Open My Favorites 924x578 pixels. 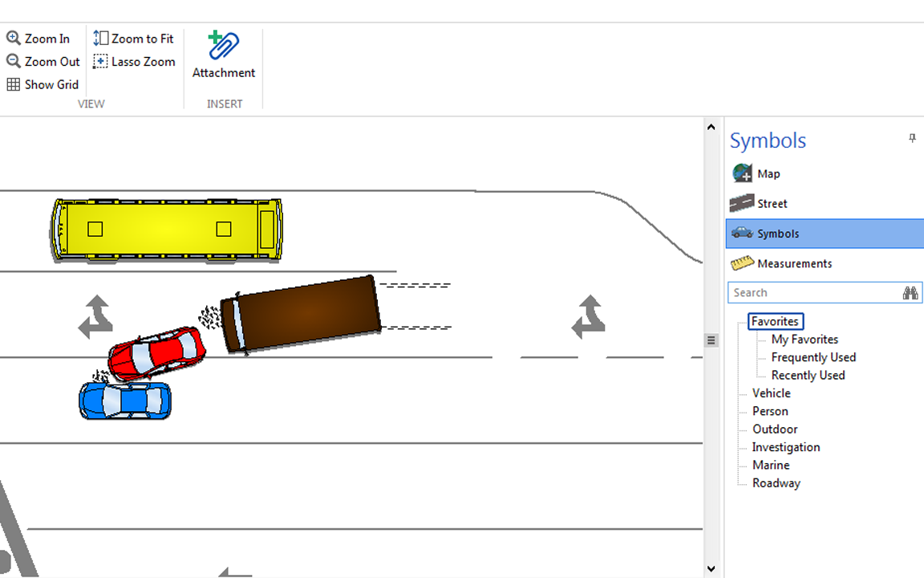pos(804,339)
